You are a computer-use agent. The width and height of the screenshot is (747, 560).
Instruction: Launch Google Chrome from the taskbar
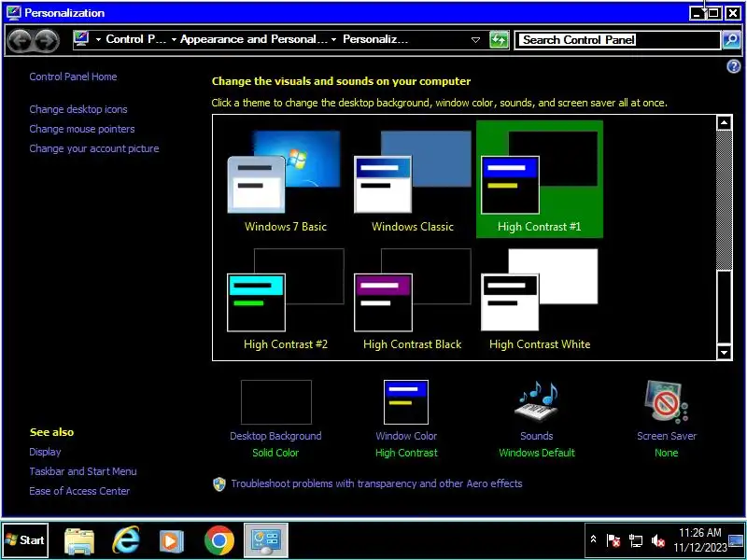click(219, 540)
